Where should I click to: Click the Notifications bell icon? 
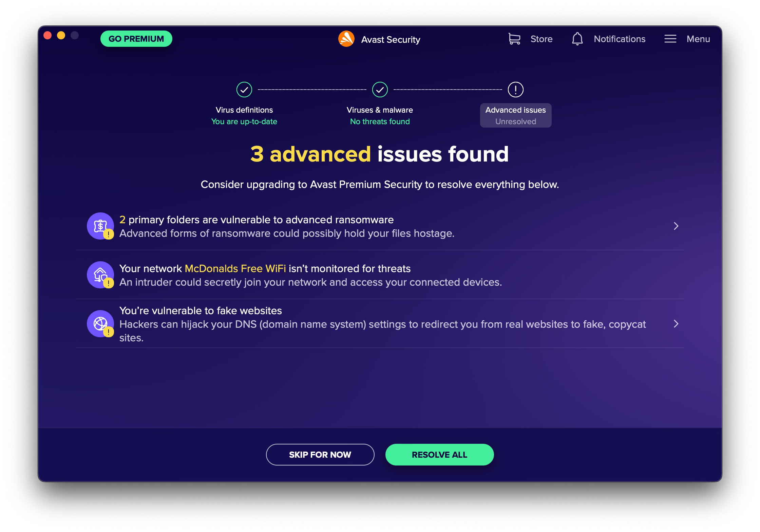[x=577, y=39]
